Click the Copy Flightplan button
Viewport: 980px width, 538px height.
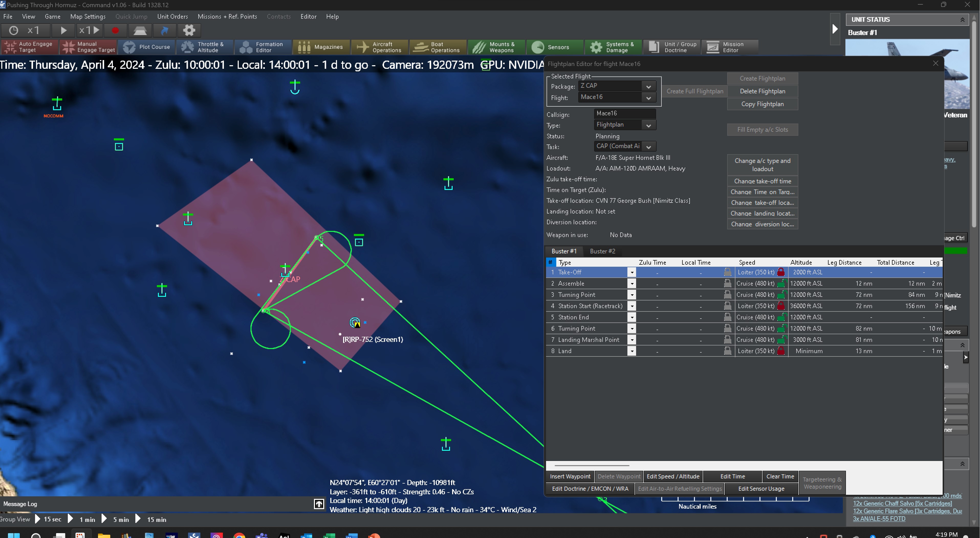[763, 104]
